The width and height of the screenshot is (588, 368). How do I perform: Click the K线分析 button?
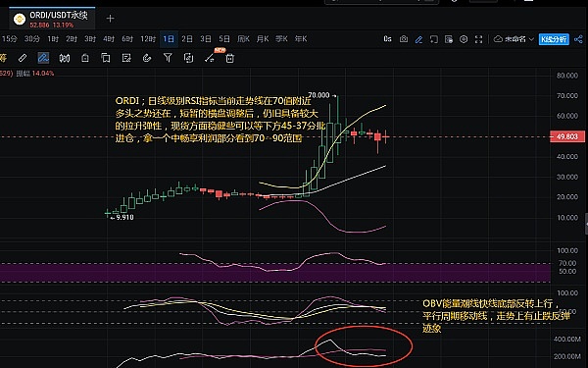tap(554, 39)
